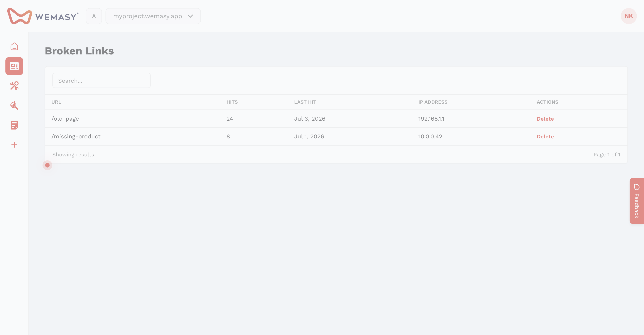This screenshot has width=644, height=335.
Task: Click the Jul 3, 2026 date
Action: (309, 119)
